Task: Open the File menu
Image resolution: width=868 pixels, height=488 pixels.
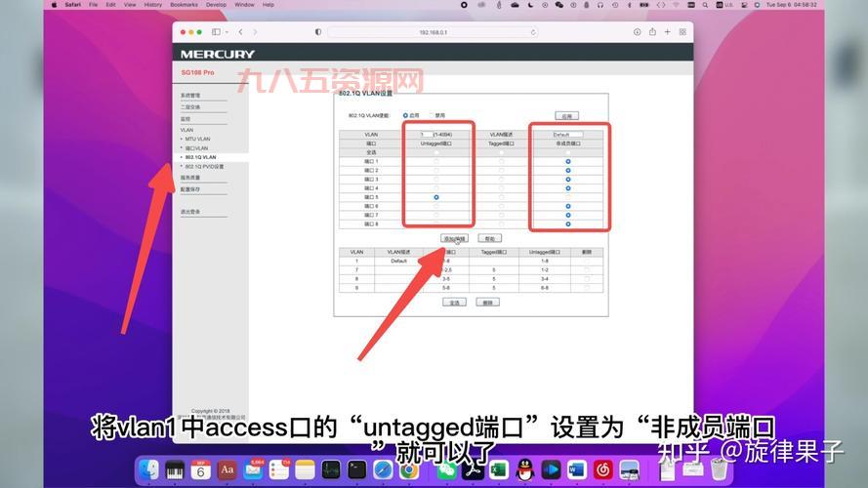Action: point(93,5)
